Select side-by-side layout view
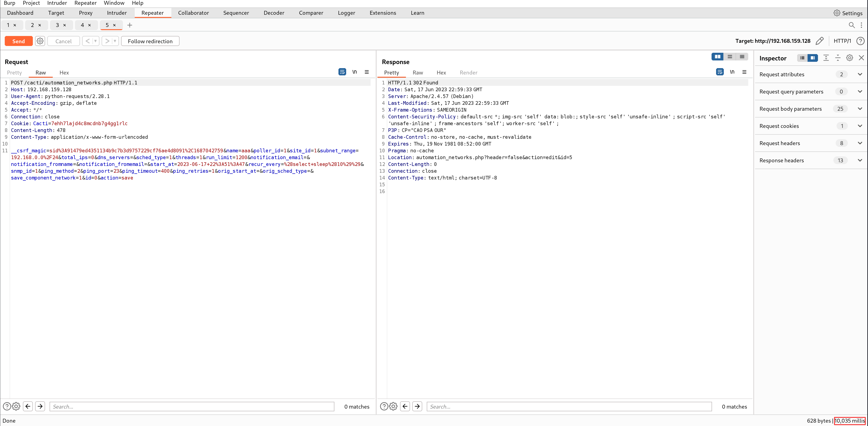This screenshot has width=868, height=426. point(717,57)
